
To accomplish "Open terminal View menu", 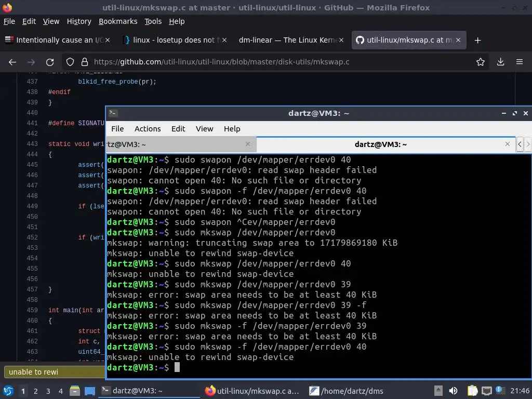I will pyautogui.click(x=204, y=129).
